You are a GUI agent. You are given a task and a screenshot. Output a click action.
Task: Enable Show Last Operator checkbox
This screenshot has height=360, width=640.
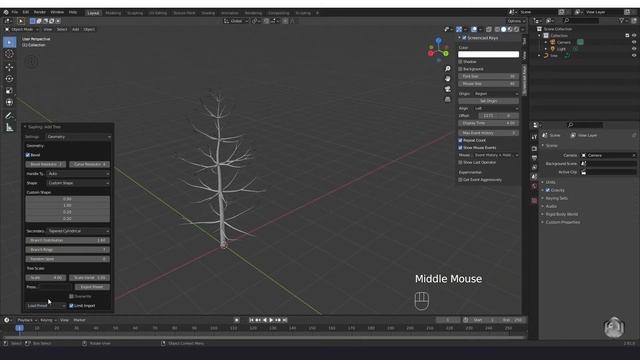(460, 162)
